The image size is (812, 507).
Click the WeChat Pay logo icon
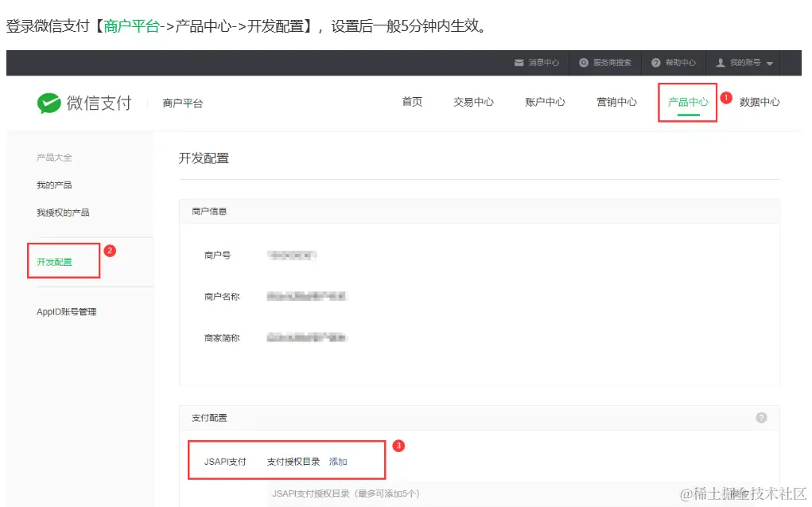(x=49, y=103)
